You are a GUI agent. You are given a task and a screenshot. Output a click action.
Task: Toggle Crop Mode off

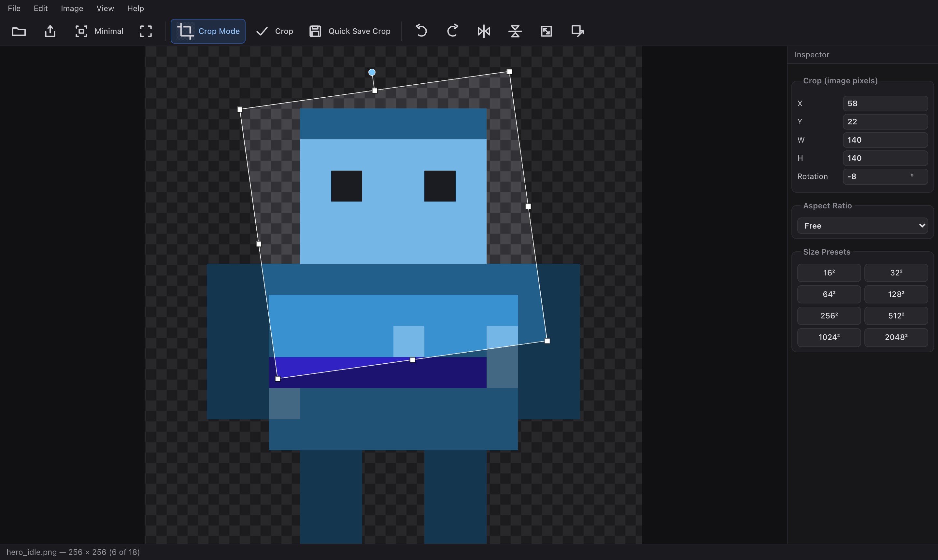(x=208, y=31)
